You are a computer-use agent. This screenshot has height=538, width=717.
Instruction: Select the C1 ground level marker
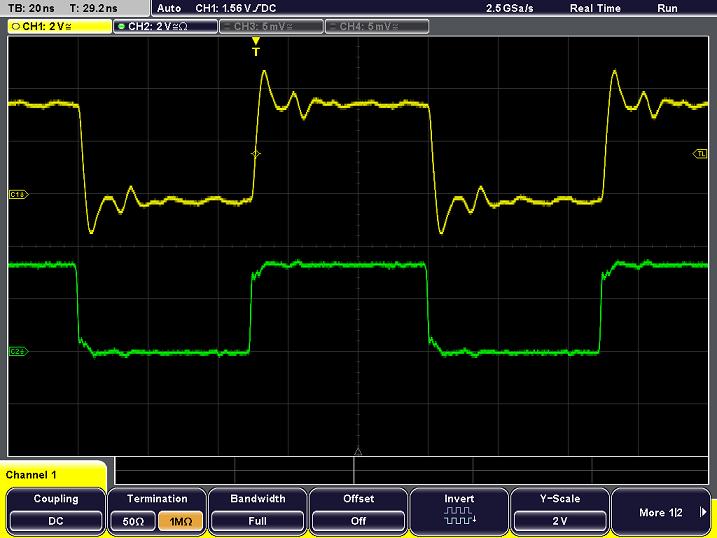point(16,193)
